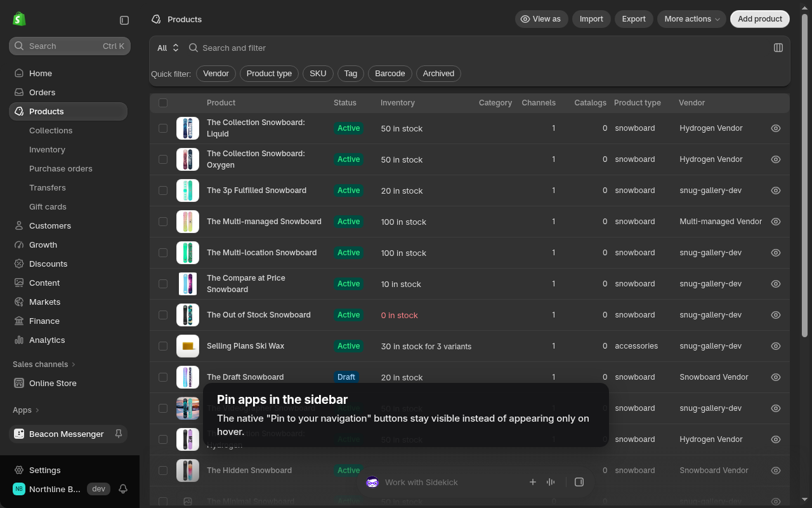
Task: Select the 3p Fulfilled Snowboard checkbox
Action: (x=163, y=190)
